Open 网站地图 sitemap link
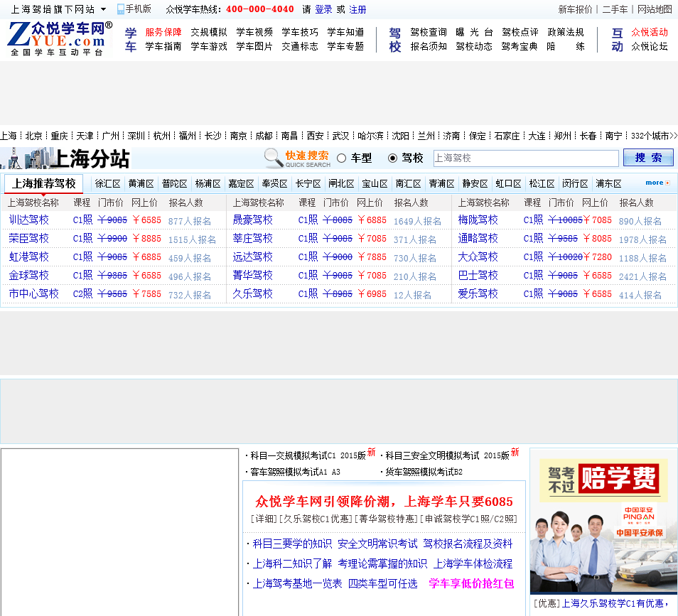678x616 pixels. point(655,9)
